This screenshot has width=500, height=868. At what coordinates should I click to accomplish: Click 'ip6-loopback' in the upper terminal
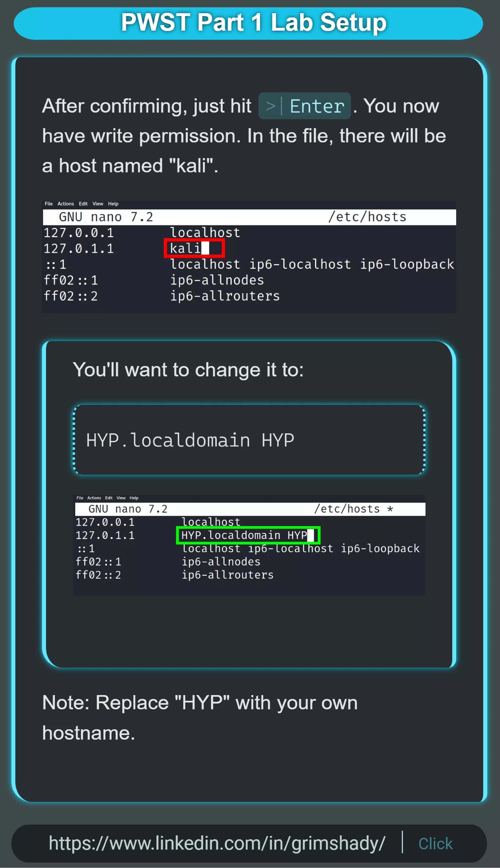tap(407, 264)
